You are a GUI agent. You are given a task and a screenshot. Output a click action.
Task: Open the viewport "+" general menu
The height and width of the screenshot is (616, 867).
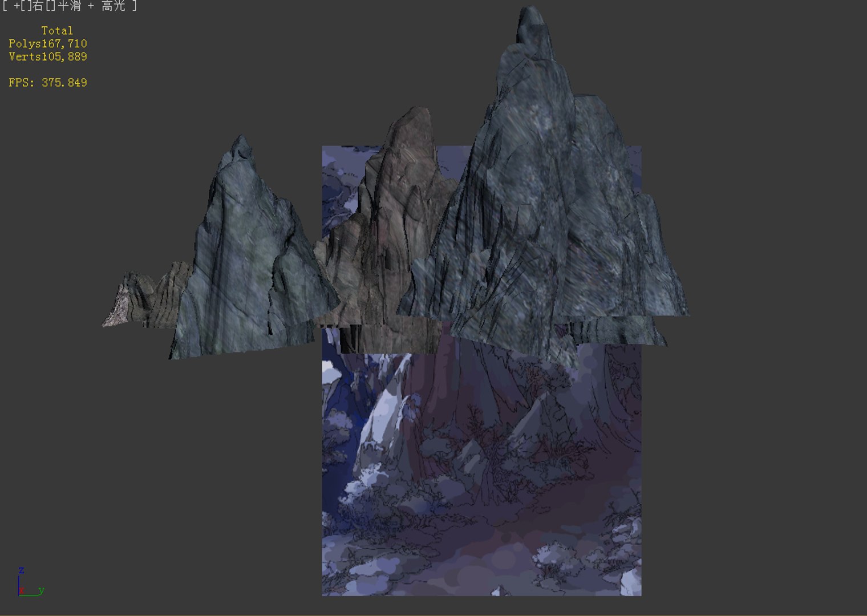coord(17,6)
